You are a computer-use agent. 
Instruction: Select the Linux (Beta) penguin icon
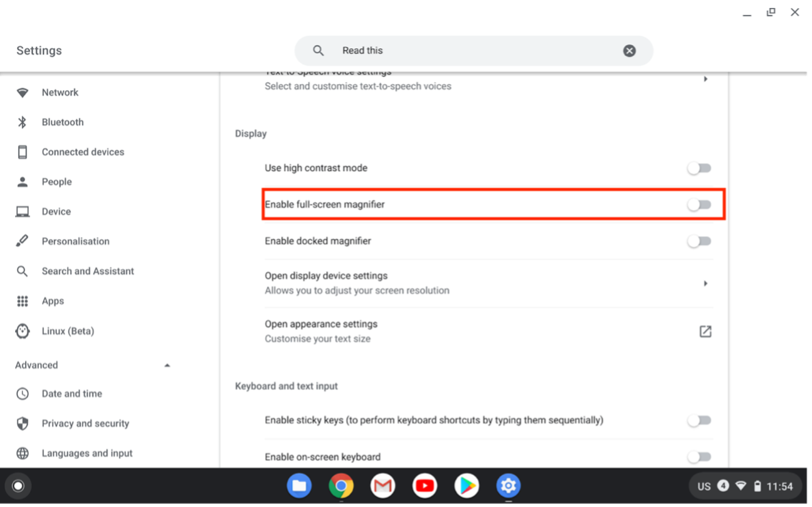click(x=23, y=331)
